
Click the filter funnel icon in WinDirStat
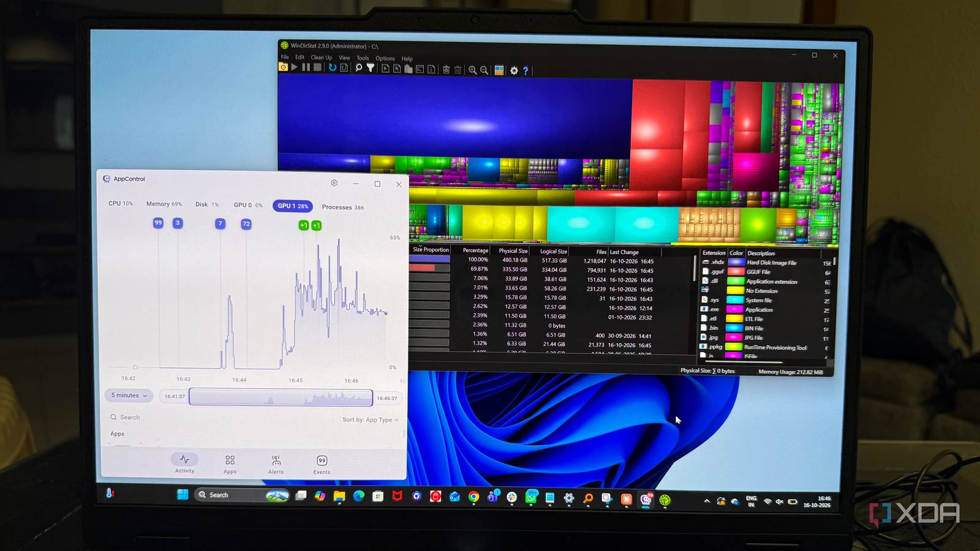coord(371,68)
